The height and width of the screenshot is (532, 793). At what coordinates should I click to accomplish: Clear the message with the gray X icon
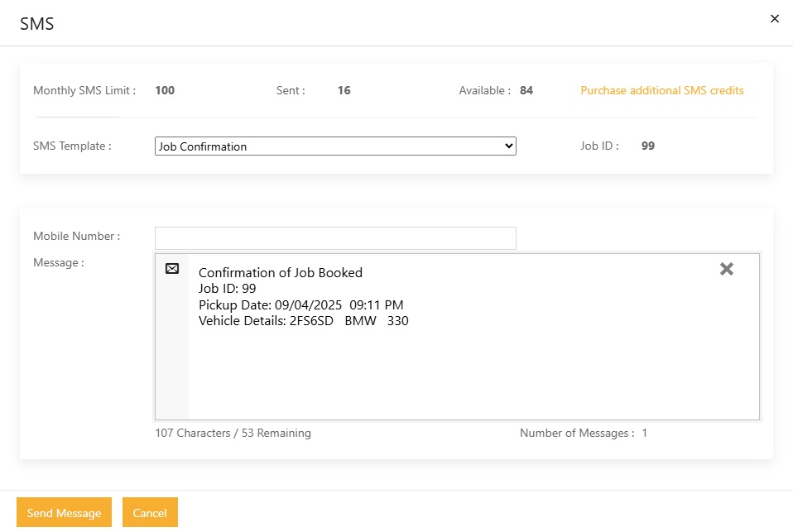point(726,269)
